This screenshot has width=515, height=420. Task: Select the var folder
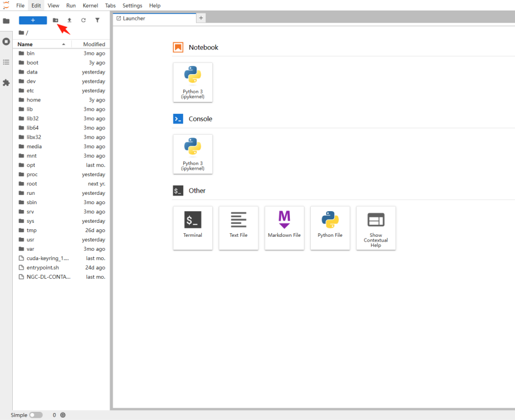point(61,249)
